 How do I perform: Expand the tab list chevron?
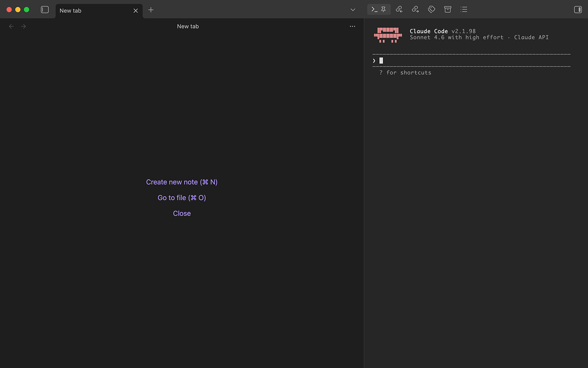pos(353,10)
